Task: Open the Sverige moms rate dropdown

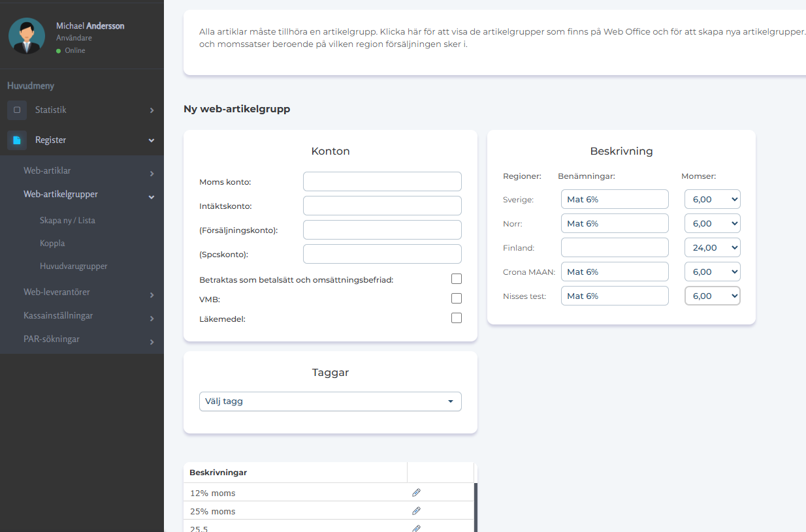Action: [712, 200]
